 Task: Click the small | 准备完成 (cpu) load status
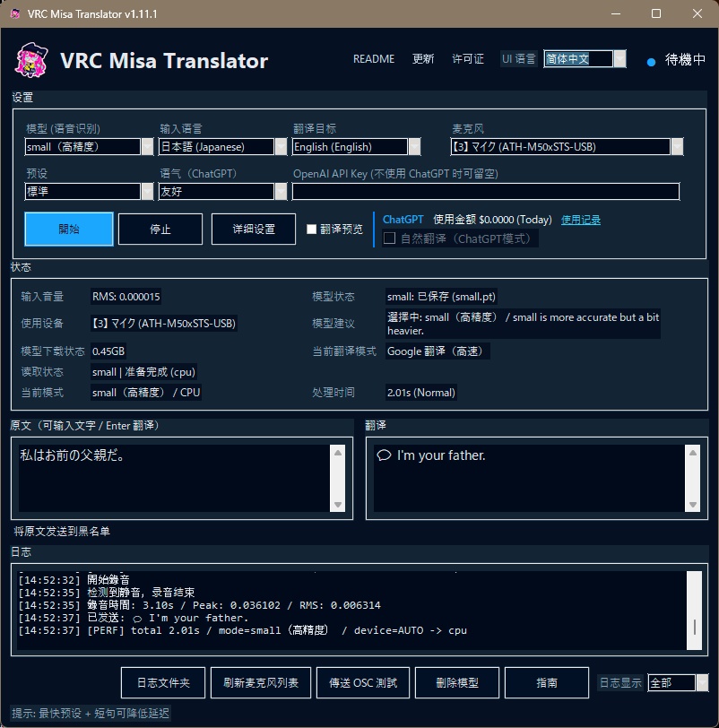click(143, 372)
